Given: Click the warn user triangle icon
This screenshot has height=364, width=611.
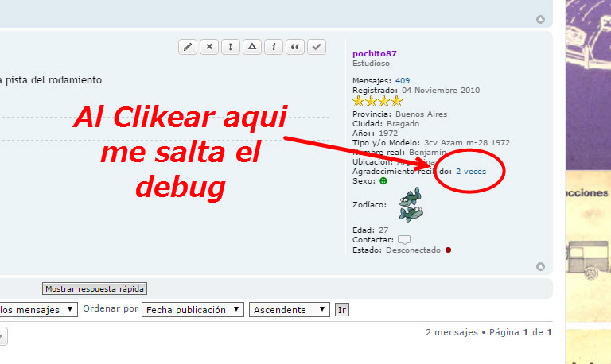Looking at the screenshot, I should (252, 47).
